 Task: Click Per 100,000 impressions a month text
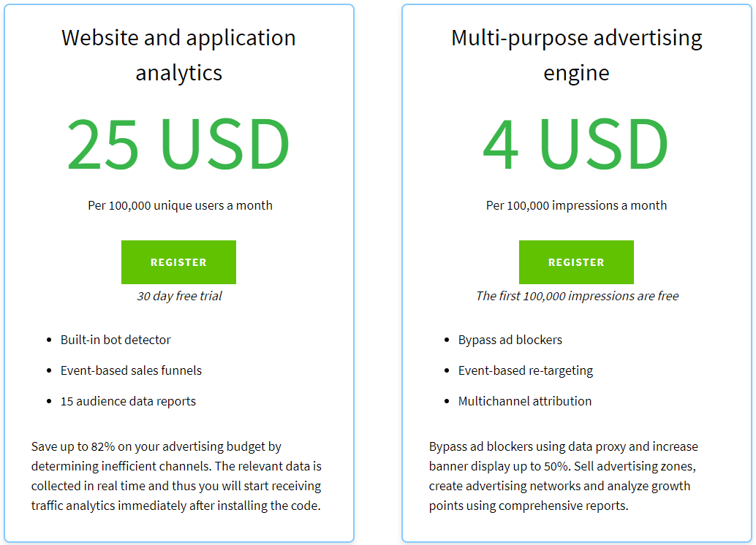(577, 205)
